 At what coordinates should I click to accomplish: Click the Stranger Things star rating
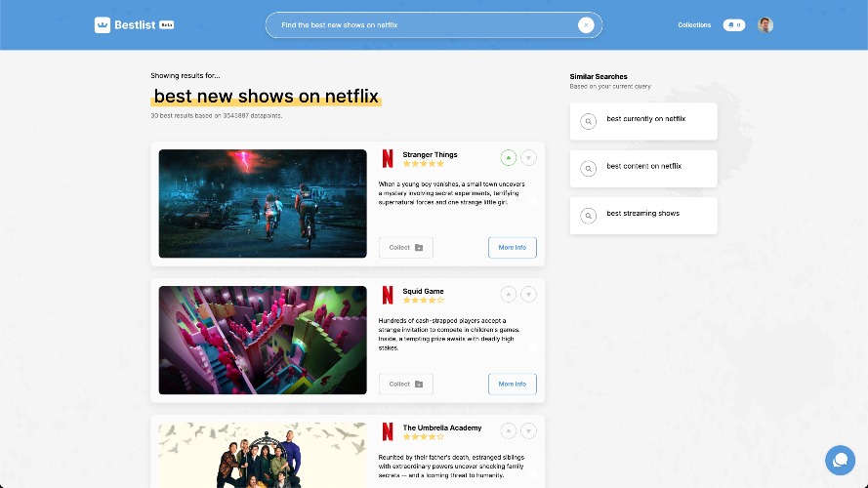pyautogui.click(x=424, y=164)
